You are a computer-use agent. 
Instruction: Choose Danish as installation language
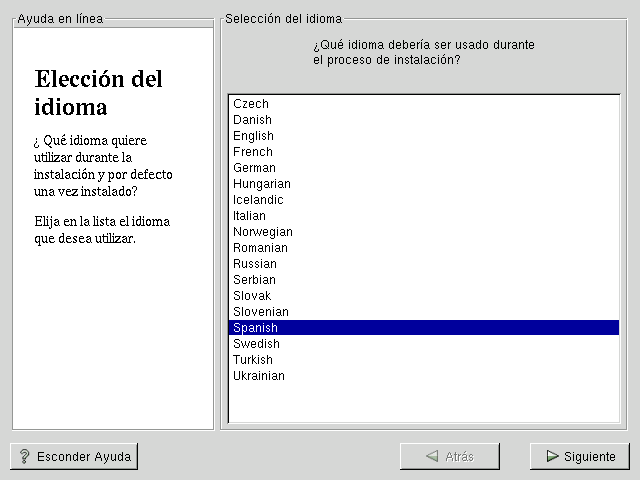tap(252, 120)
